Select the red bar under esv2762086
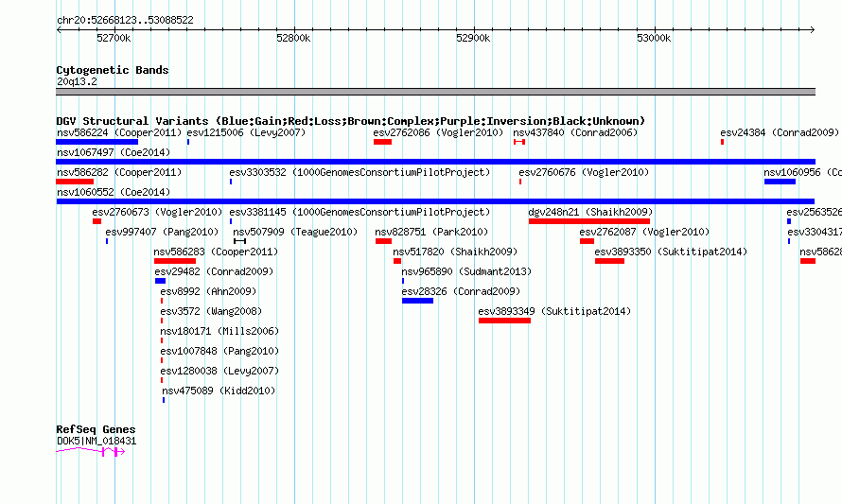The image size is (842, 504). click(x=383, y=142)
